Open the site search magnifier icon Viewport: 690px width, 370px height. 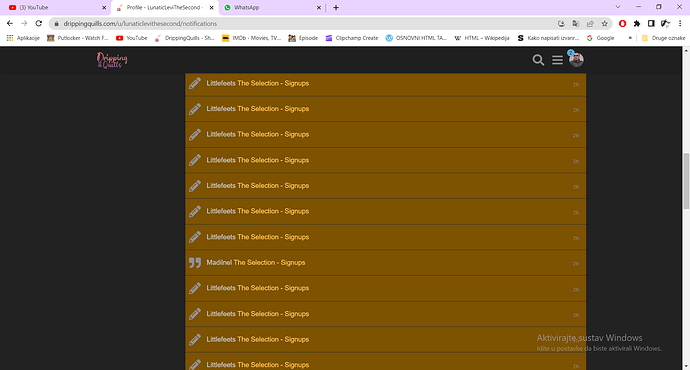(538, 60)
